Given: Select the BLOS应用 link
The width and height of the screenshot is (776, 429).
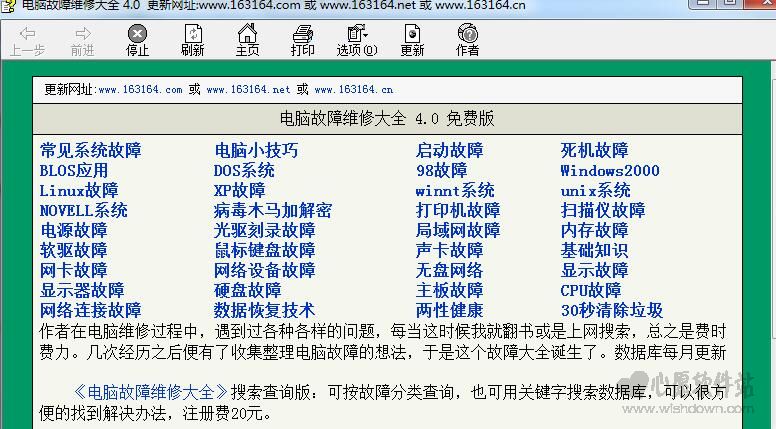Looking at the screenshot, I should coord(74,171).
